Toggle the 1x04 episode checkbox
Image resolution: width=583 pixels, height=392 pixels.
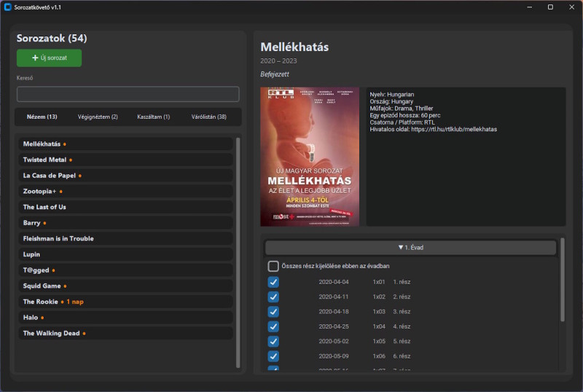[x=273, y=327]
